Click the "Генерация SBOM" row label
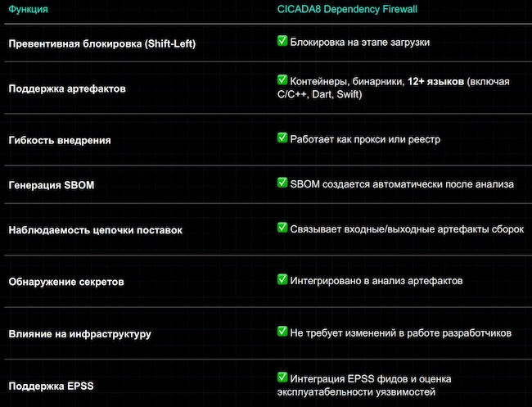The width and height of the screenshot is (532, 407). pos(51,185)
